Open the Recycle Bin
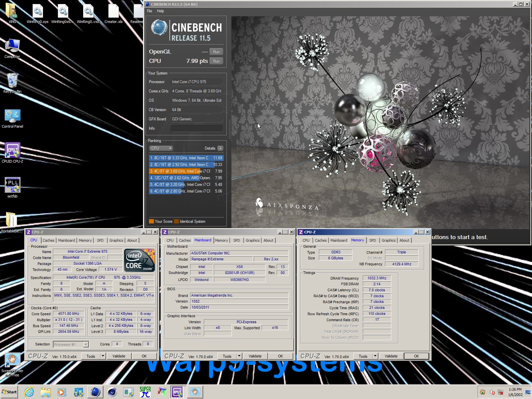Viewport: 532px width, 399px height. click(x=12, y=83)
